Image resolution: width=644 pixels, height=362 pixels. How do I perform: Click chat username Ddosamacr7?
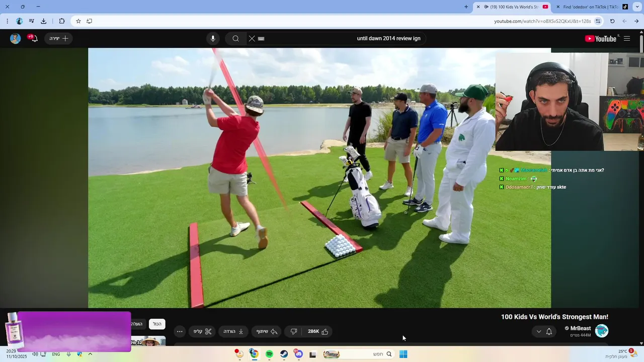tap(519, 187)
